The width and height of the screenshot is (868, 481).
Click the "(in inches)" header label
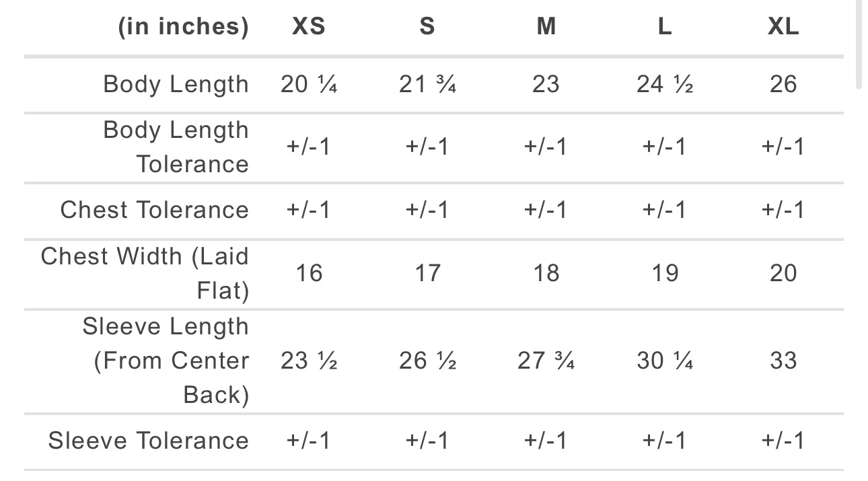click(x=183, y=27)
